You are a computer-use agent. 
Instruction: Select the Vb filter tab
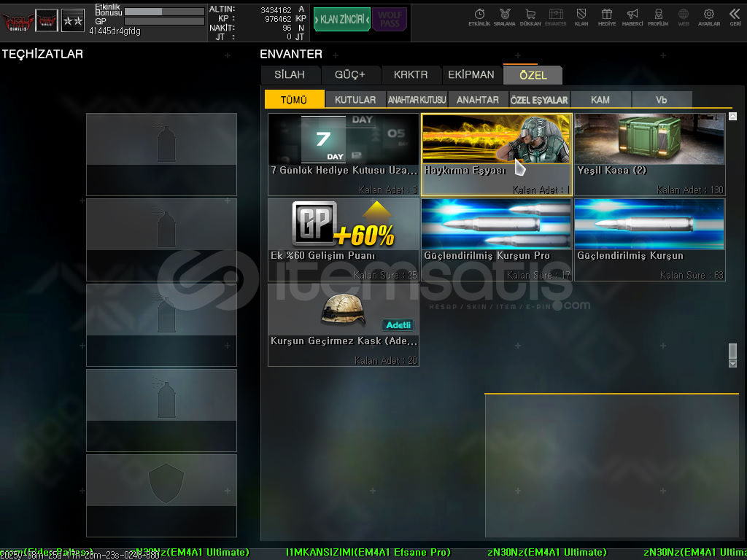click(661, 100)
